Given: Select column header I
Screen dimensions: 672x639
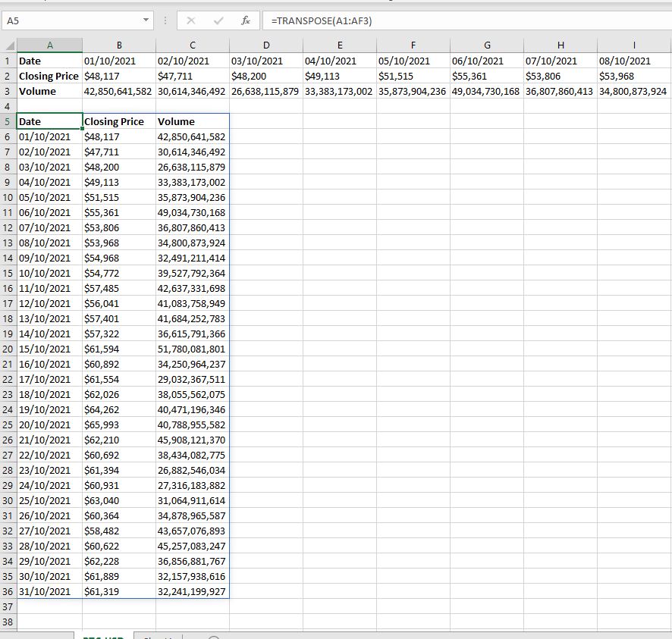Looking at the screenshot, I should tap(633, 45).
